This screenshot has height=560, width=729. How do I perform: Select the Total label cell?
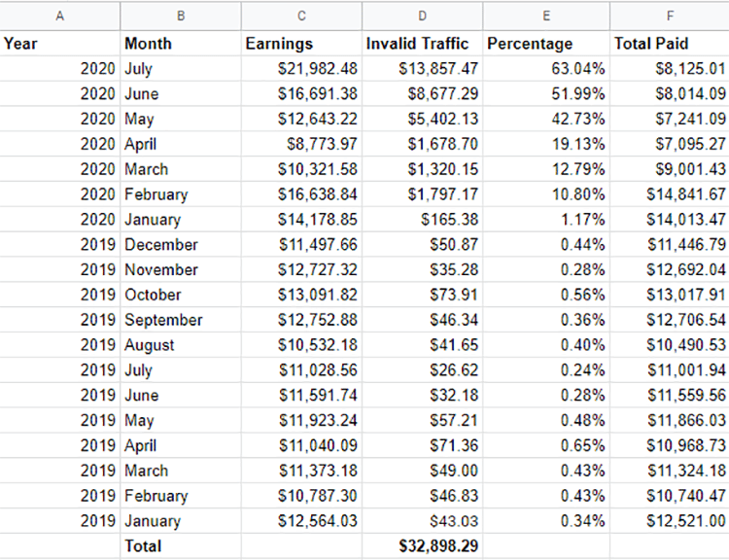click(x=181, y=546)
